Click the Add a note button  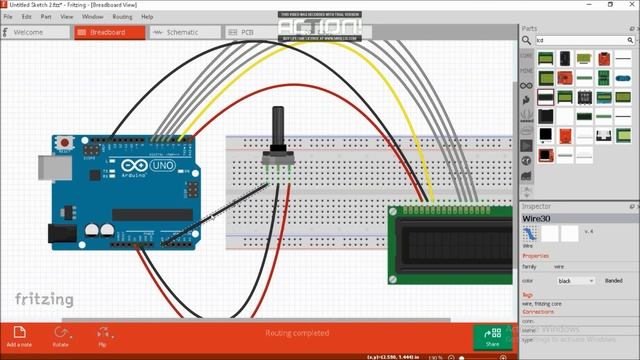pos(19,337)
